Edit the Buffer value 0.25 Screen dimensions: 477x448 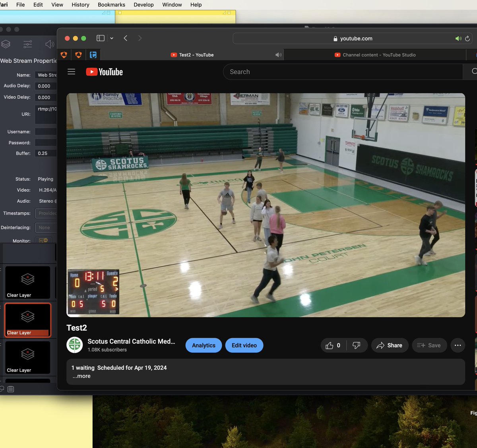click(x=46, y=153)
